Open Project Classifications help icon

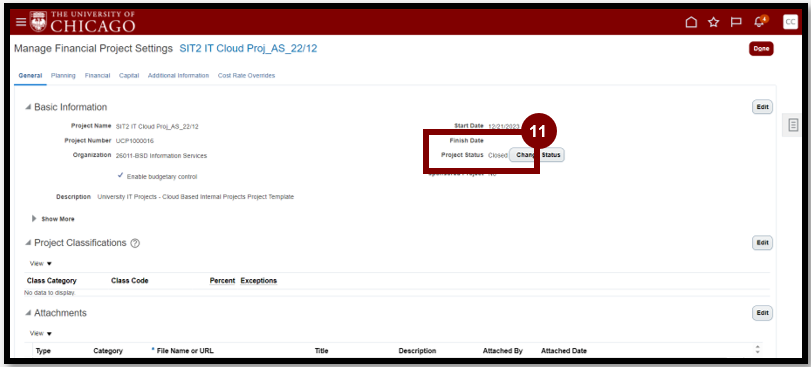[135, 243]
